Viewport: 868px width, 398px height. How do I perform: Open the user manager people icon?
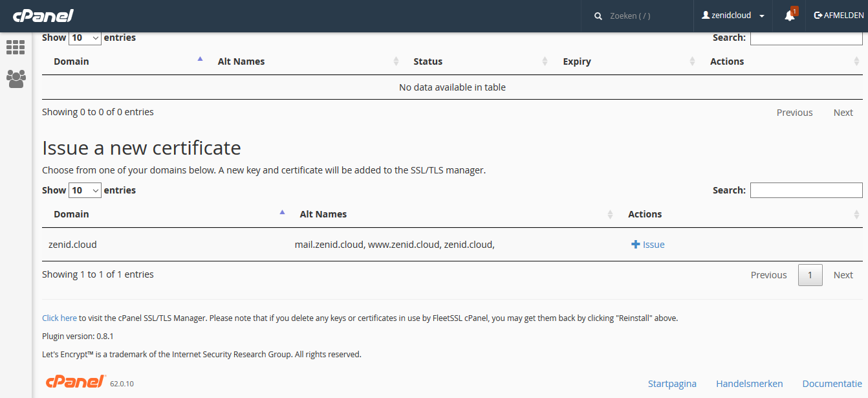point(16,79)
